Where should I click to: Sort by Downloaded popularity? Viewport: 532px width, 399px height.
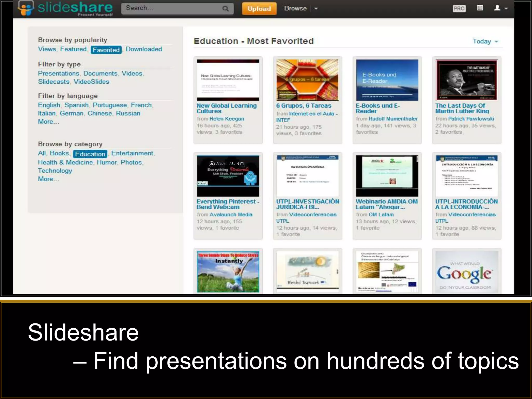(x=144, y=49)
